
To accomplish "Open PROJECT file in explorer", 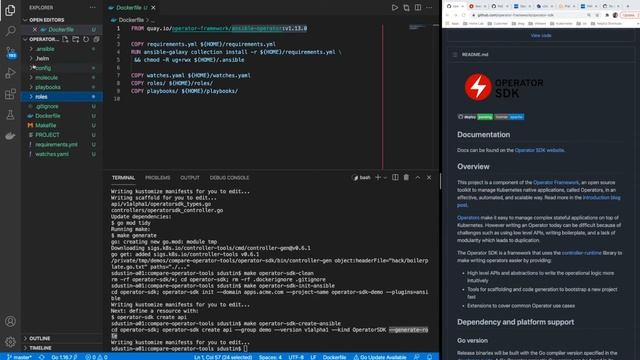I will coord(47,135).
